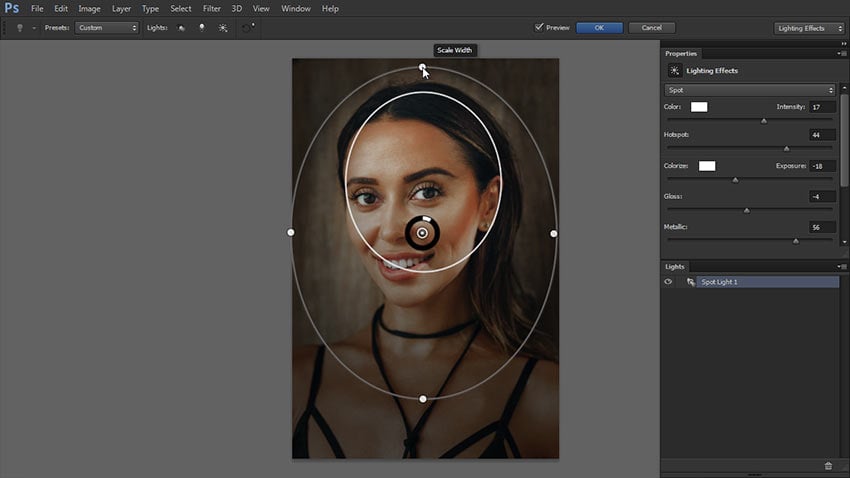Hide Spot Light 1 with the eye icon
This screenshot has width=850, height=478.
coord(669,282)
